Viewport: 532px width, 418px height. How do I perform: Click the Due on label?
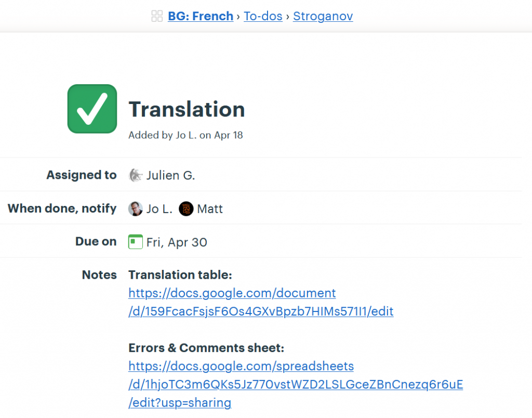96,241
